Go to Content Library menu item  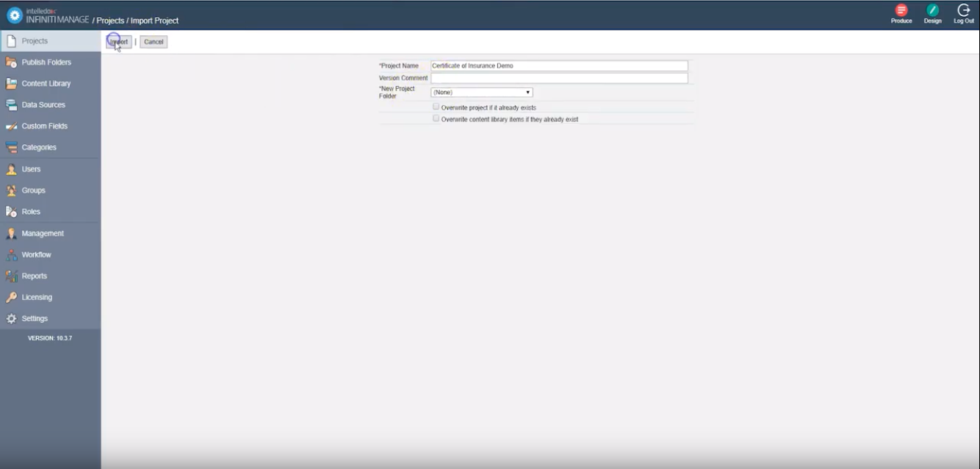pyautogui.click(x=50, y=84)
